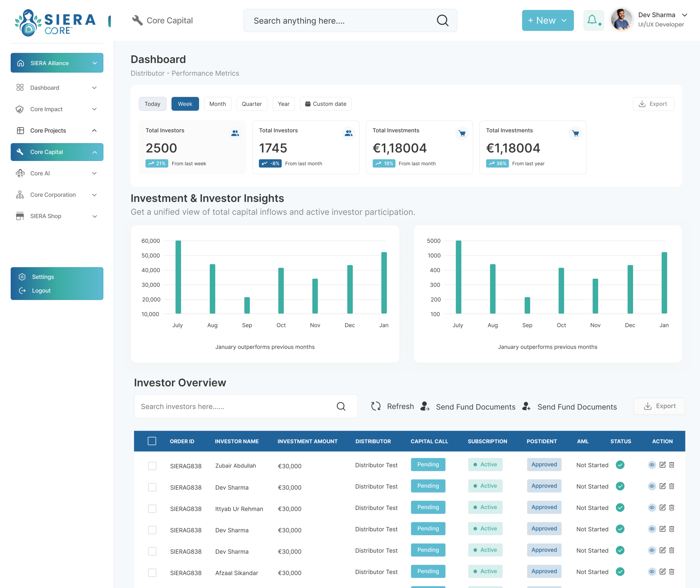This screenshot has height=588, width=700.
Task: Delete the Ittyab Ur Rehman row
Action: coord(672,507)
